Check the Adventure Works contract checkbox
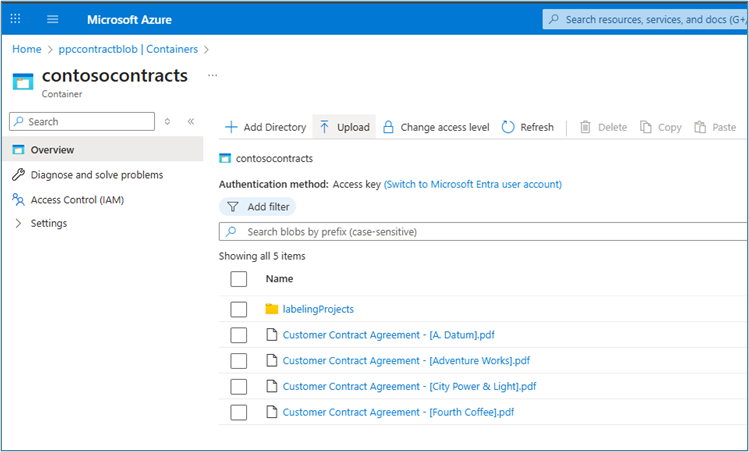 point(238,361)
